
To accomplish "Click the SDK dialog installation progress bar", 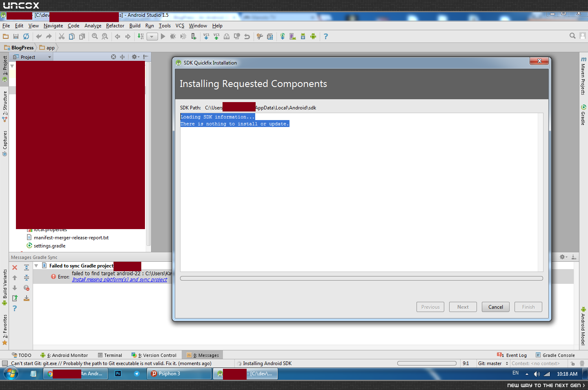I will pos(361,279).
